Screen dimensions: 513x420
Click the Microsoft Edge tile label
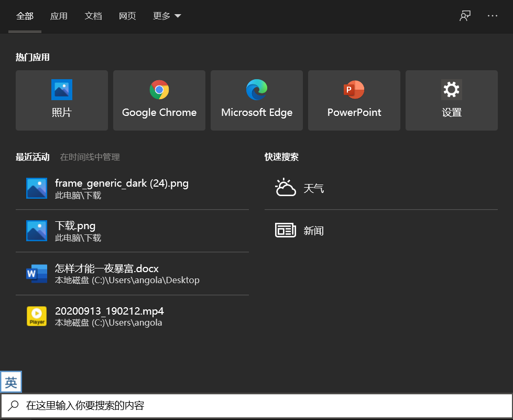257,112
